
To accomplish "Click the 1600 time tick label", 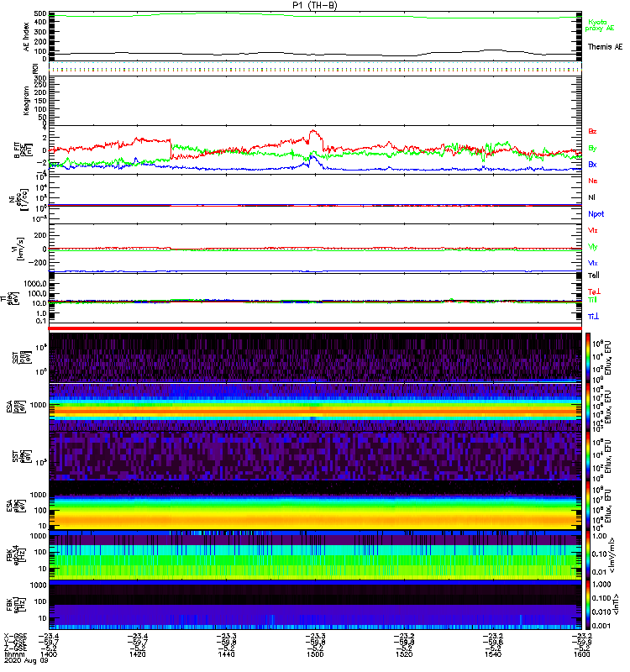I will click(x=581, y=654).
